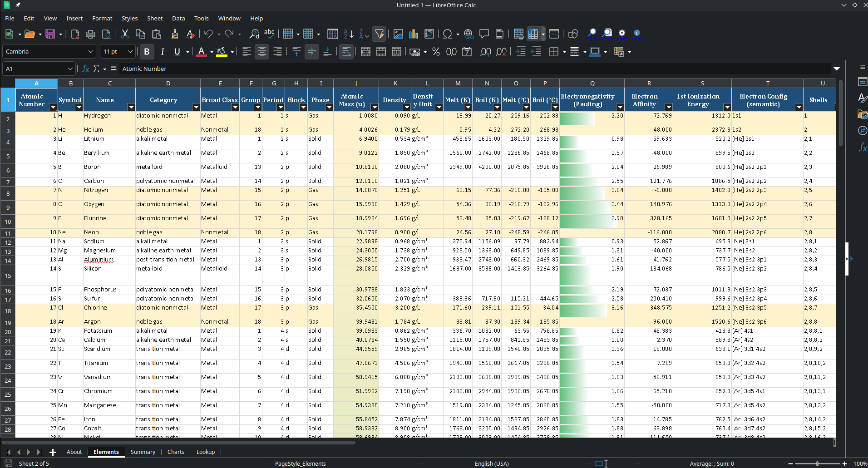Jump to last sheet using navigation button
The image size is (868, 468).
pyautogui.click(x=38, y=452)
